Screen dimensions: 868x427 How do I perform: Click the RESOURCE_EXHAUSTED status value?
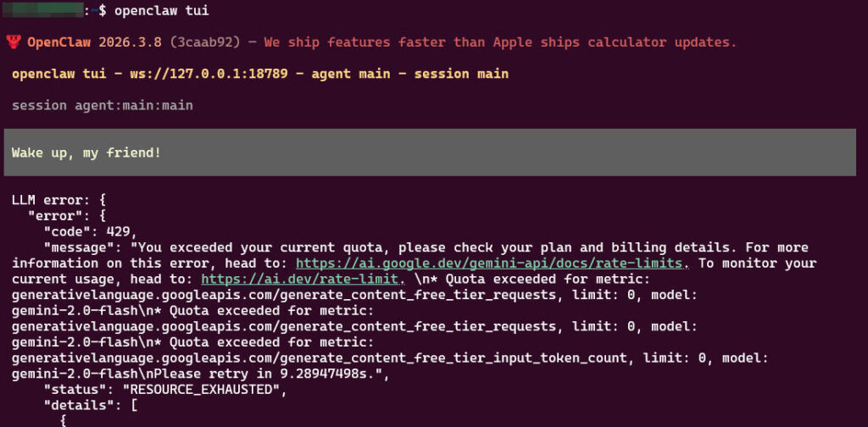coord(203,391)
